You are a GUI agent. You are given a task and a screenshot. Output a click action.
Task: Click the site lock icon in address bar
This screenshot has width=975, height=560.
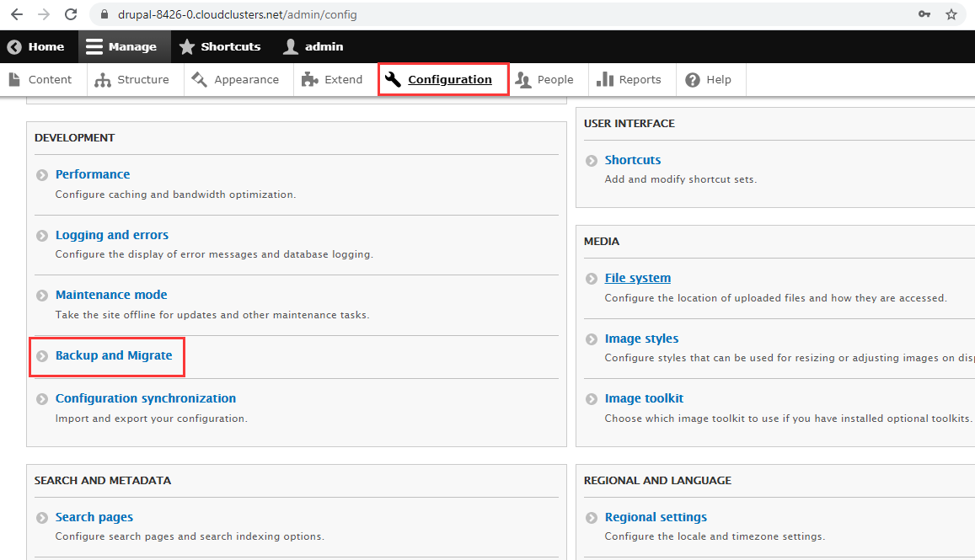tap(105, 15)
